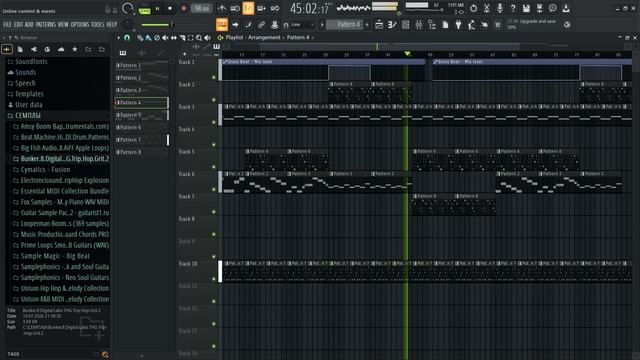Expand the Templates folder
Screen dimensions: 640x360
tap(29, 94)
